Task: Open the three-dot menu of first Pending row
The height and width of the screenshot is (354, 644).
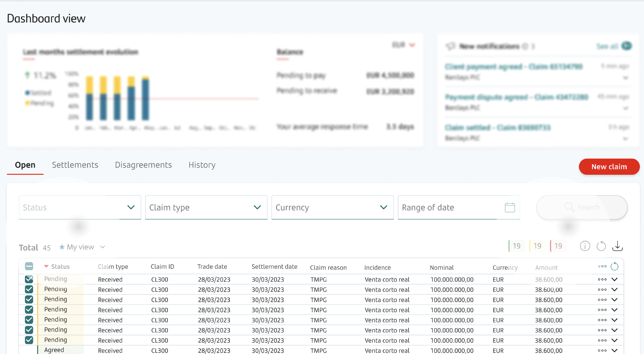Action: [x=602, y=279]
